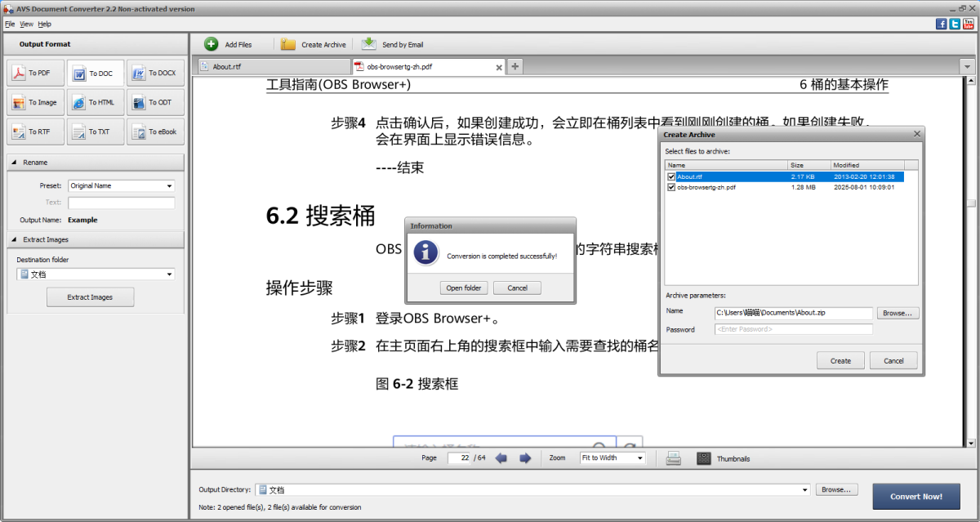Collapse the Extract Images section

[x=15, y=239]
